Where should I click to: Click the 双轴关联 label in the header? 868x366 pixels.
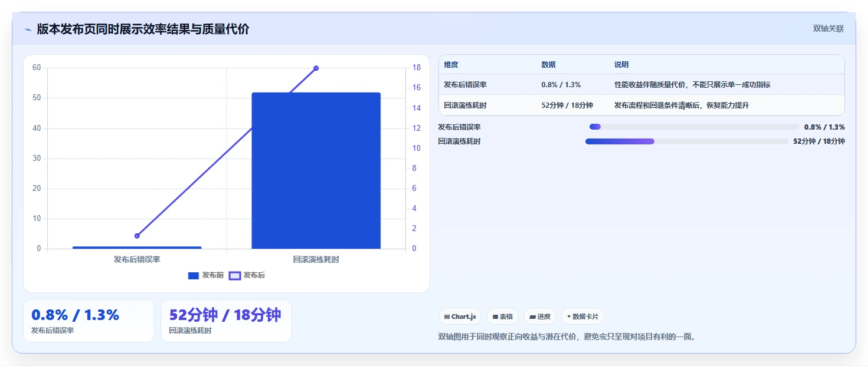pyautogui.click(x=828, y=29)
